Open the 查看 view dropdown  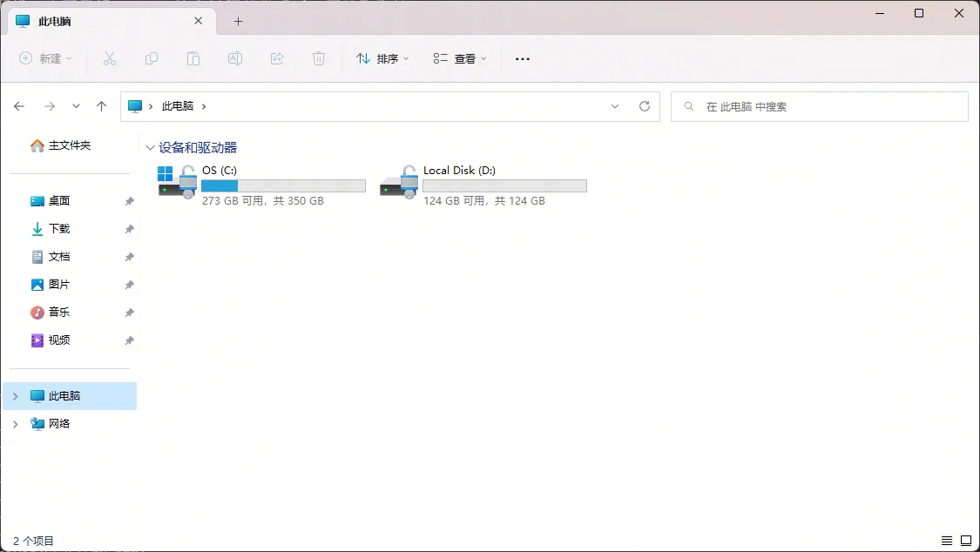click(x=459, y=58)
